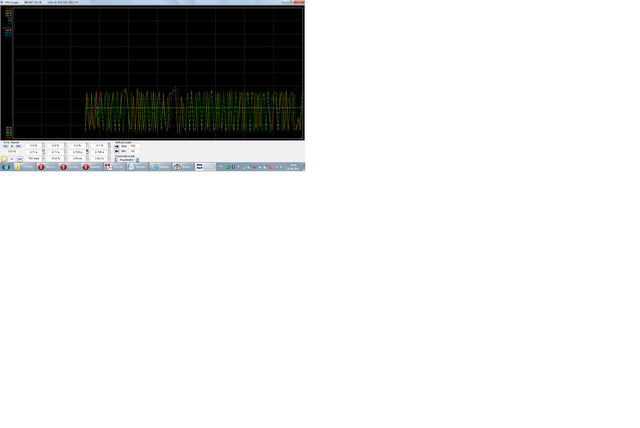
Task: Click the orange channel color marker
Action: (x=44, y=151)
